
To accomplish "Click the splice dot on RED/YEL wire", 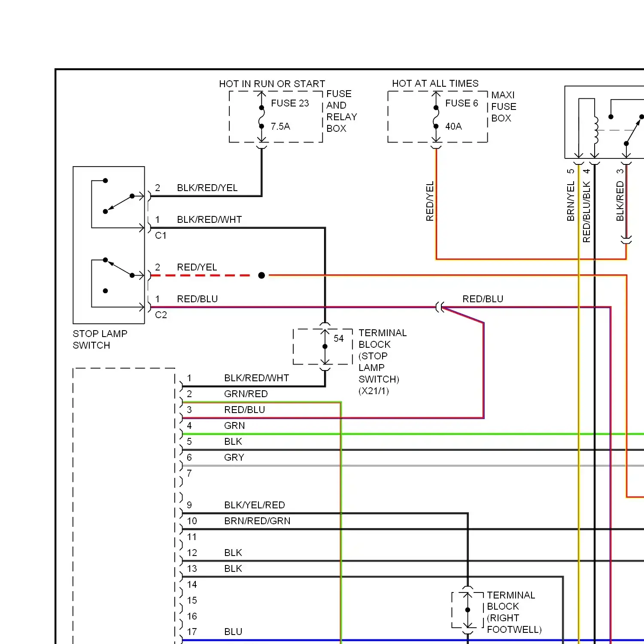I will (x=261, y=275).
